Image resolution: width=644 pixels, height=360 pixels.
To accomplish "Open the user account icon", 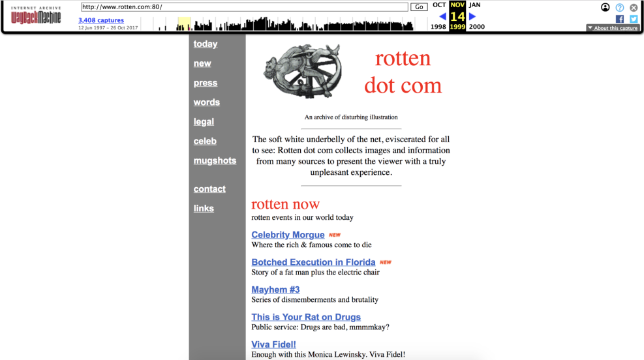I will pyautogui.click(x=606, y=8).
